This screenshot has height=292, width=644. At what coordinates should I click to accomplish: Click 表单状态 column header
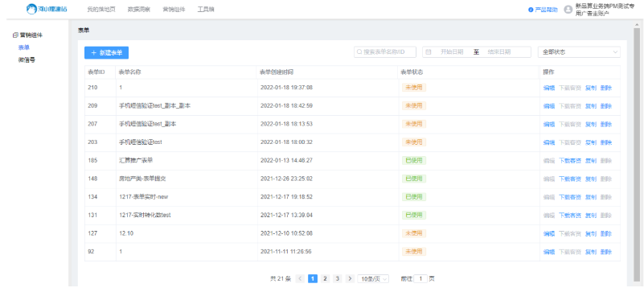tap(412, 72)
